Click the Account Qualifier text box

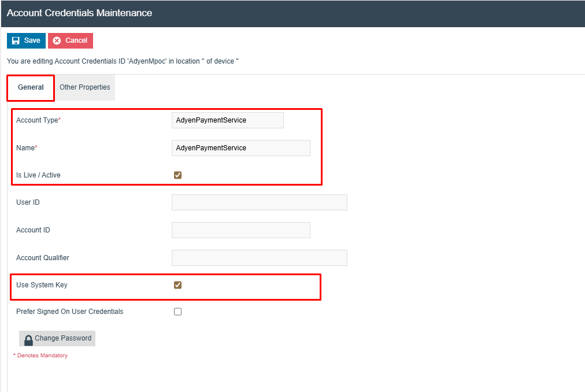point(260,258)
